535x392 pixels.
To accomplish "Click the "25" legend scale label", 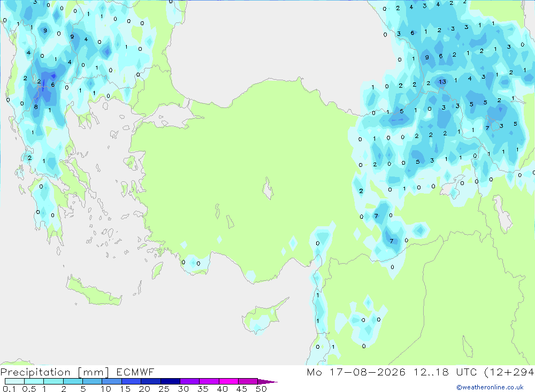I will [164, 389].
